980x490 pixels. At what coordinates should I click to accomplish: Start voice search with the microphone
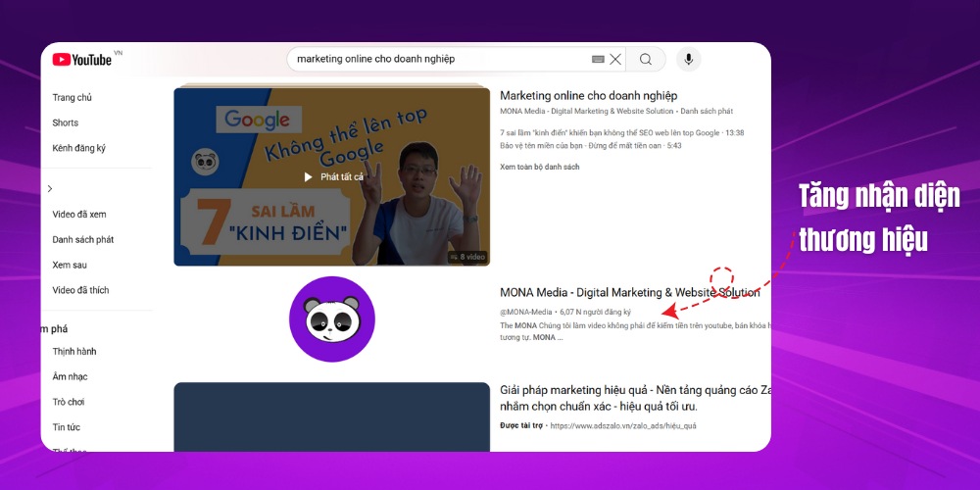(688, 60)
